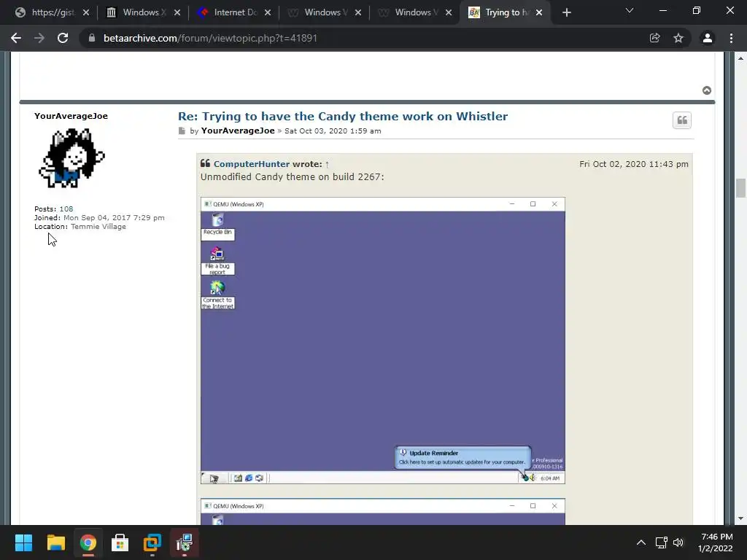Open File Explorer from the taskbar
The width and height of the screenshot is (747, 560).
pos(55,542)
